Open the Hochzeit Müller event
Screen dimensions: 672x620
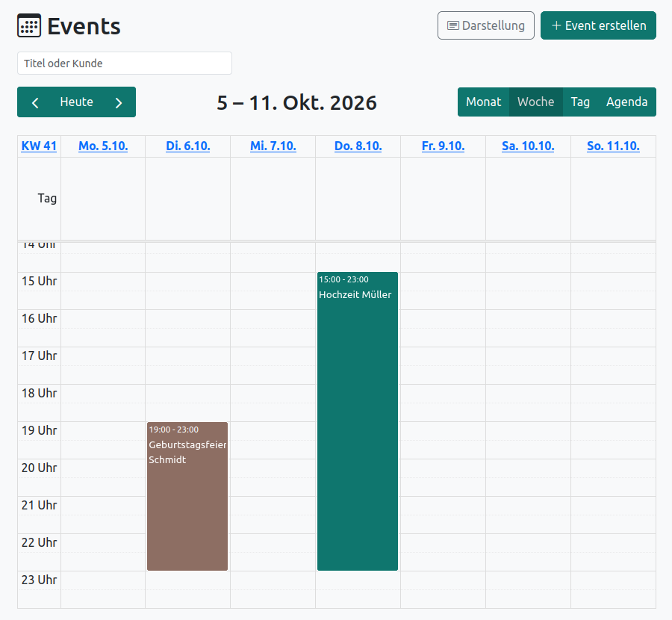click(358, 421)
